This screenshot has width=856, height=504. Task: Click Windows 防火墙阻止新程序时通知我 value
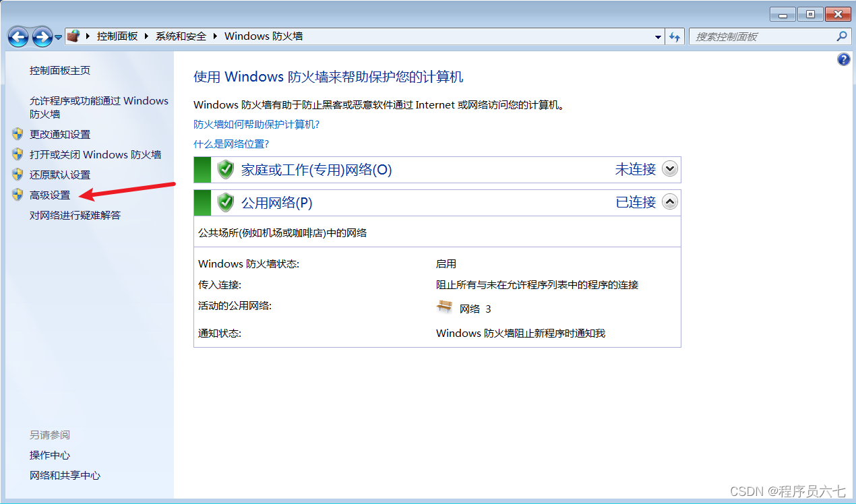(x=521, y=333)
